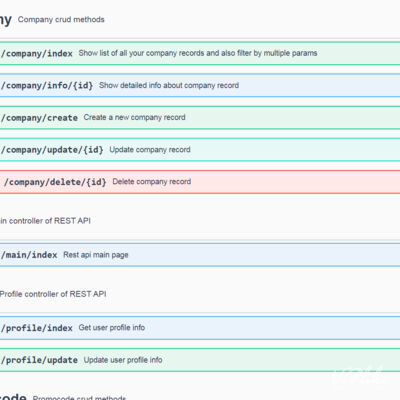Viewport: 400px width, 400px height.
Task: Expand the /profile/update endpoint row
Action: 200,360
